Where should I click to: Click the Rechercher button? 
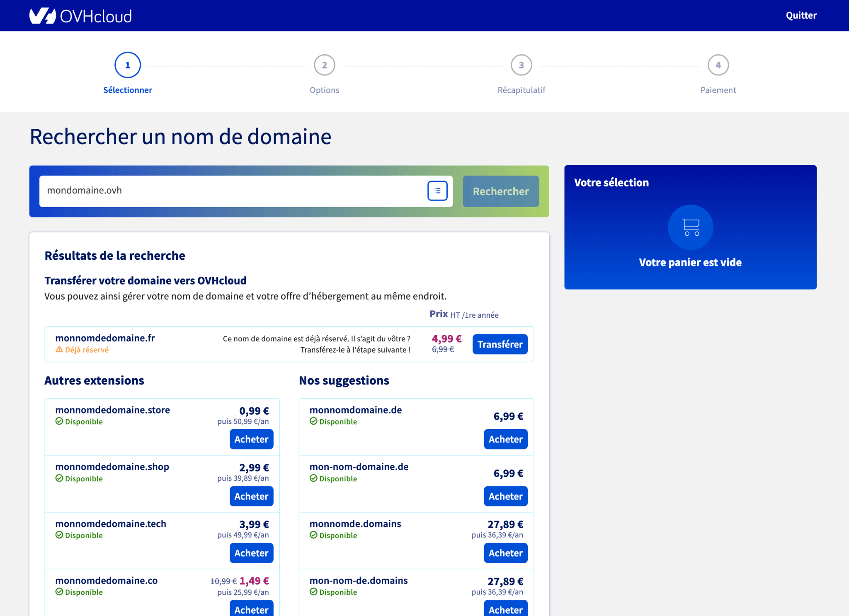(x=500, y=191)
